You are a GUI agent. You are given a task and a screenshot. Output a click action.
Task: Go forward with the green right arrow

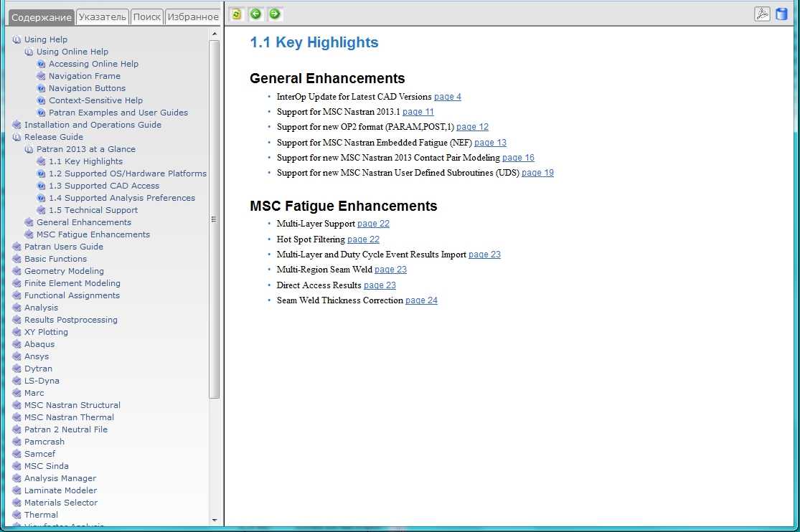[275, 14]
